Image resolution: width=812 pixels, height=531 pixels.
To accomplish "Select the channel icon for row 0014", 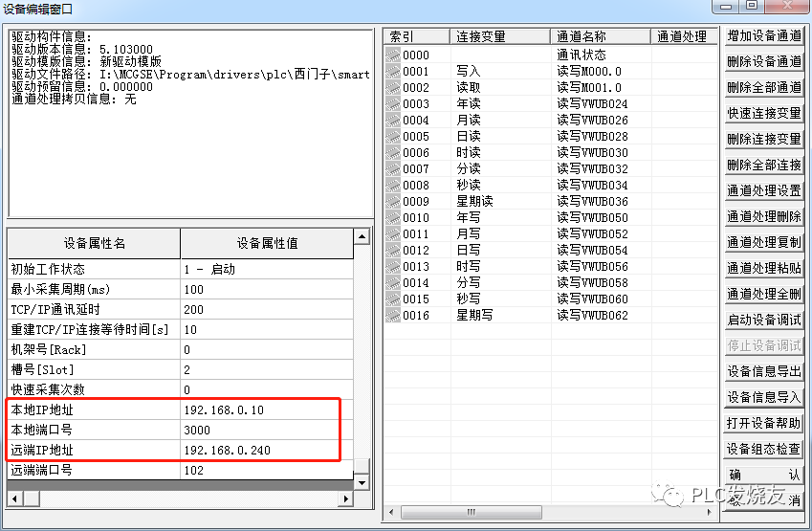I will (393, 283).
